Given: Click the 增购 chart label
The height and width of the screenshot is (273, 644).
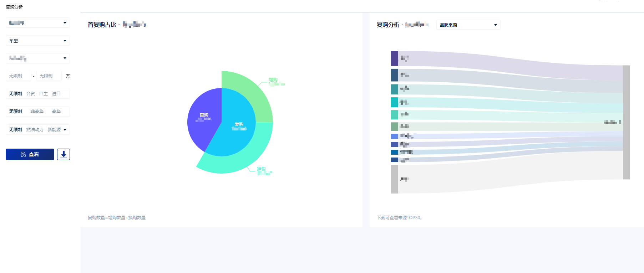Looking at the screenshot, I should click(x=273, y=80).
